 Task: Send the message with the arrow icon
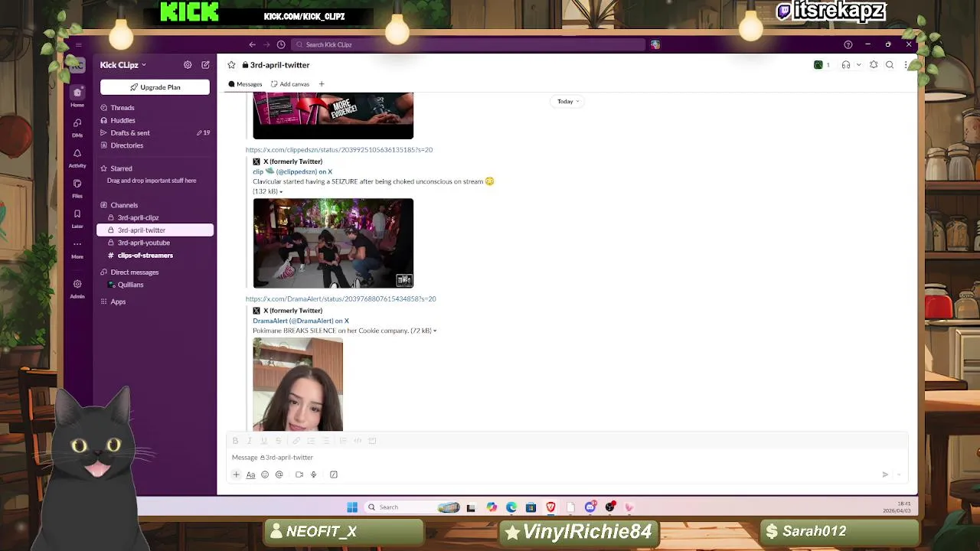(x=885, y=474)
